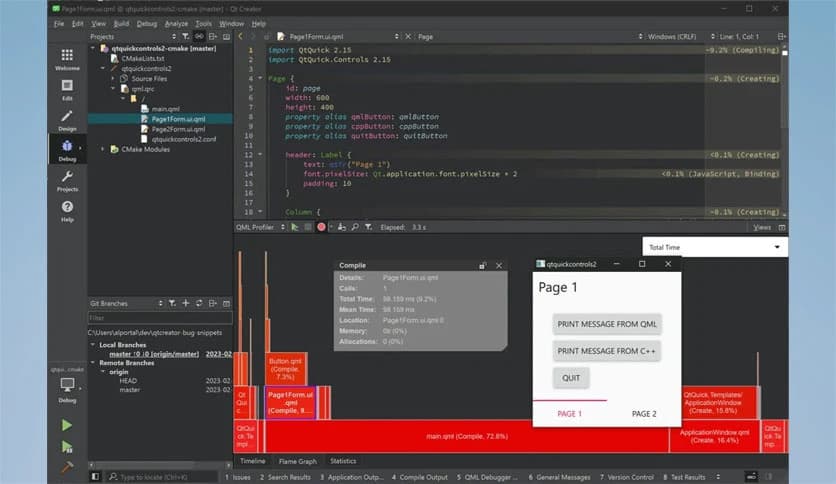Image resolution: width=836 pixels, height=484 pixels.
Task: Open the Views button in profiler
Action: [762, 227]
